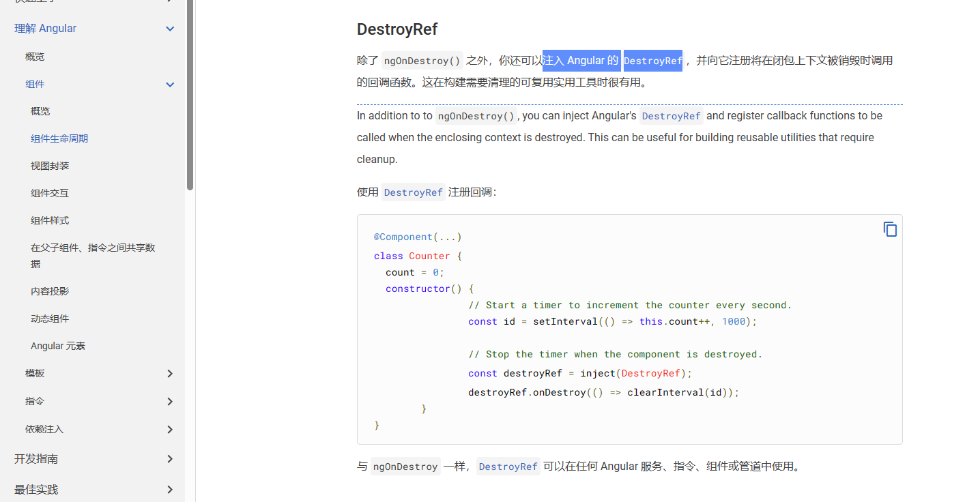Open 内容投影 page
The width and height of the screenshot is (980, 502).
tap(50, 291)
